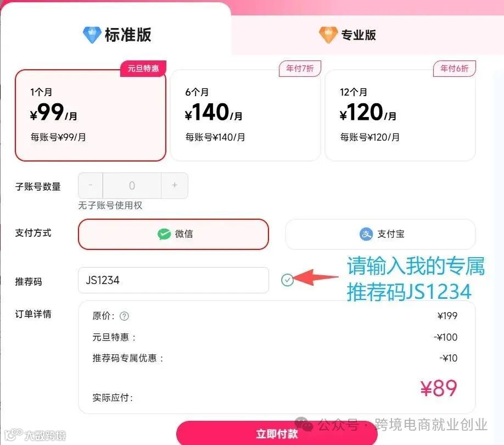The width and height of the screenshot is (504, 445).
Task: Increase sub-account count with plus button
Action: click(x=175, y=186)
